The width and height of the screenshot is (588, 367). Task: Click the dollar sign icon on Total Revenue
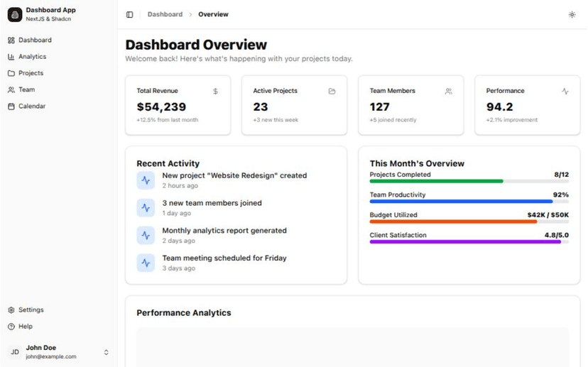tap(215, 92)
